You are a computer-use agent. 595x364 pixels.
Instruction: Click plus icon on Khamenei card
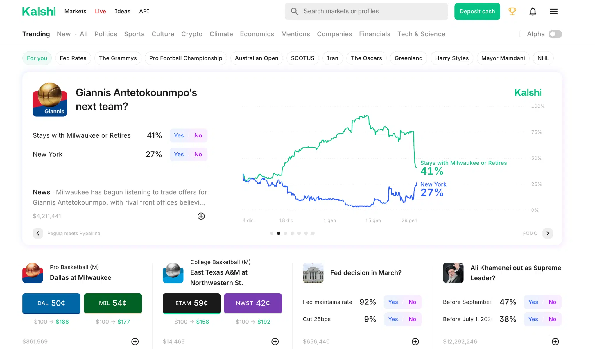(x=555, y=342)
